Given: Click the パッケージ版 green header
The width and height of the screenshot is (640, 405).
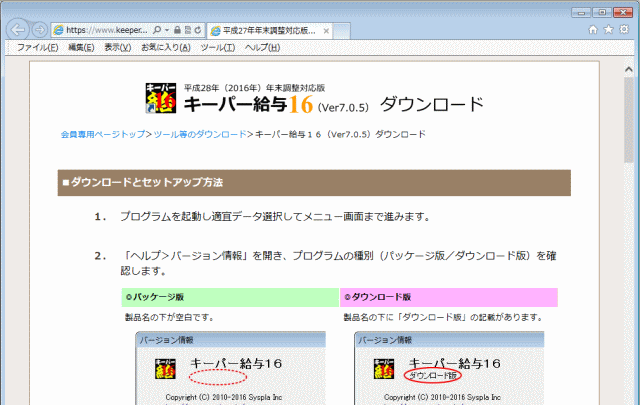Looking at the screenshot, I should coord(230,297).
